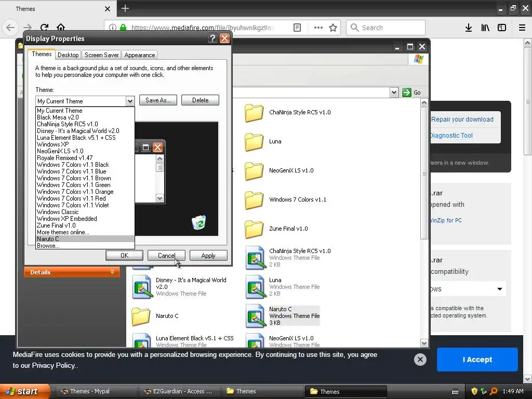Image resolution: width=532 pixels, height=399 pixels.
Task: Click the Delete theme button
Action: pos(200,100)
